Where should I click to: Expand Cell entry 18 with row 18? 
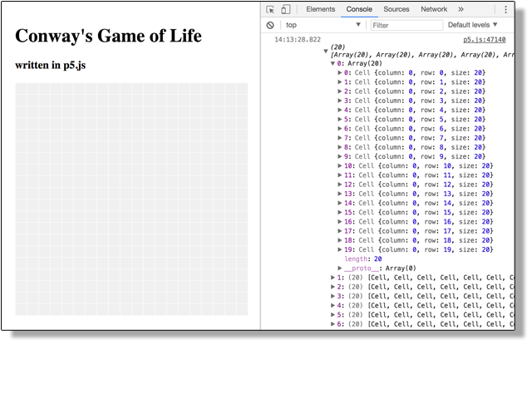(x=340, y=240)
